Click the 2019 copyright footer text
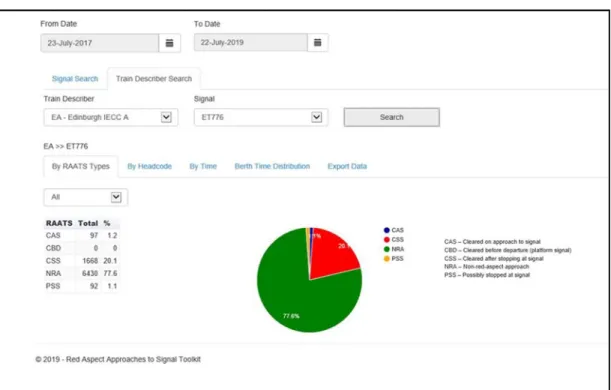This screenshot has height=390, width=611. point(118,359)
